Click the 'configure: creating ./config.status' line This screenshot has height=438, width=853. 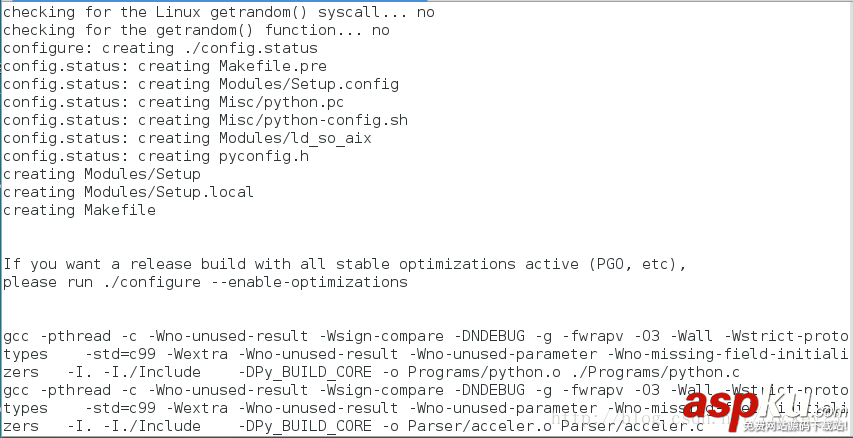coord(160,48)
